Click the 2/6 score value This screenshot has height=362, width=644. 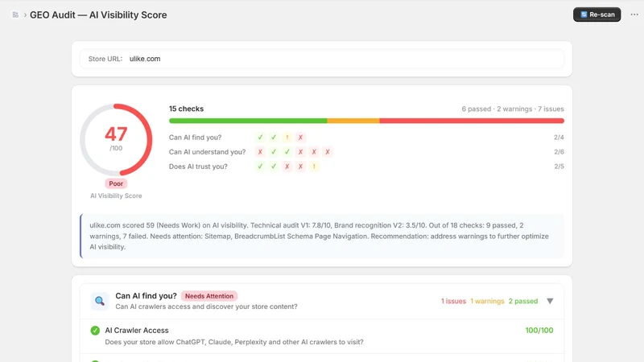(x=559, y=152)
